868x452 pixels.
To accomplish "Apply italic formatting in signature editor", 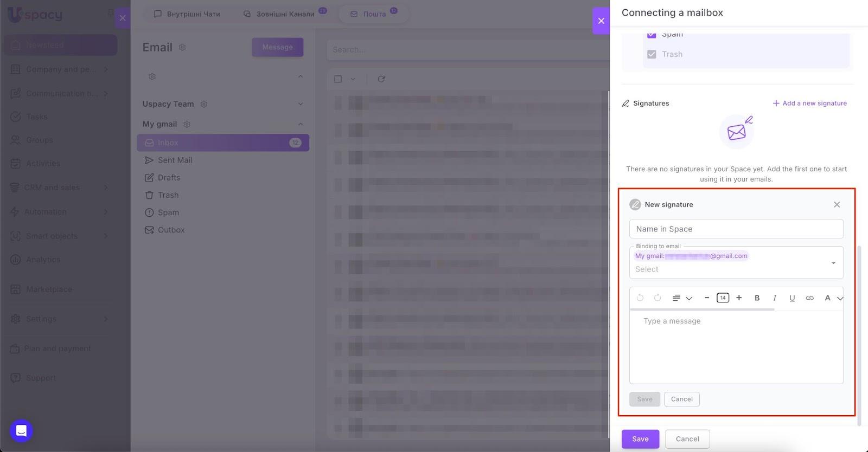I will (775, 298).
